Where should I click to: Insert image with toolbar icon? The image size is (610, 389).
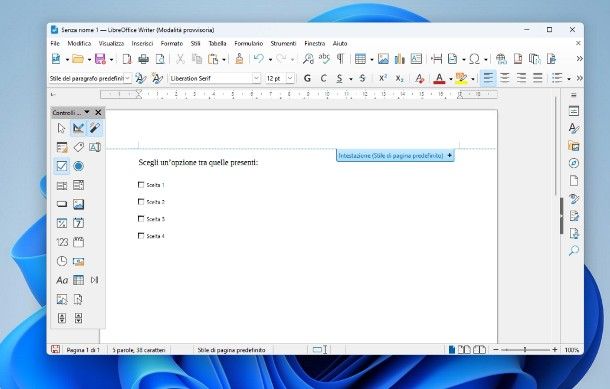(383, 59)
